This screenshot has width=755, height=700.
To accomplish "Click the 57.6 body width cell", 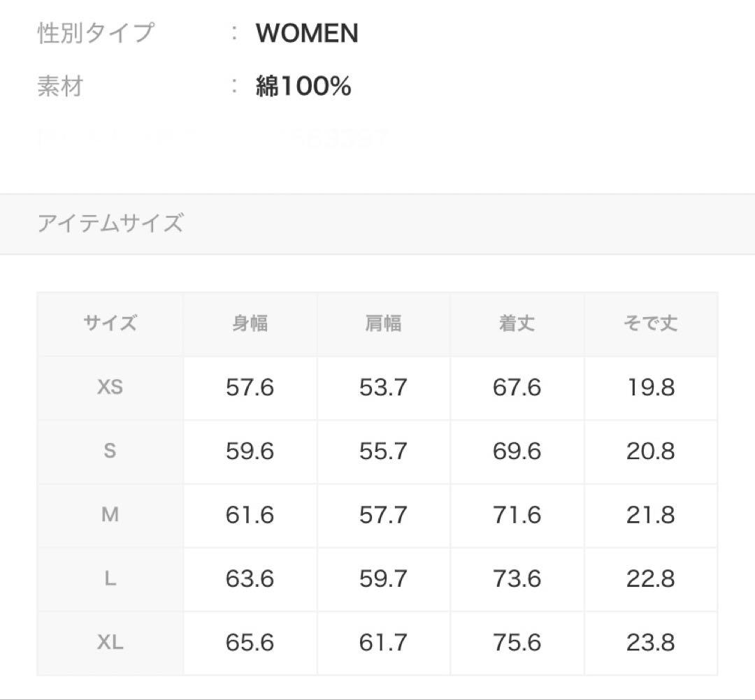I will (x=250, y=387).
